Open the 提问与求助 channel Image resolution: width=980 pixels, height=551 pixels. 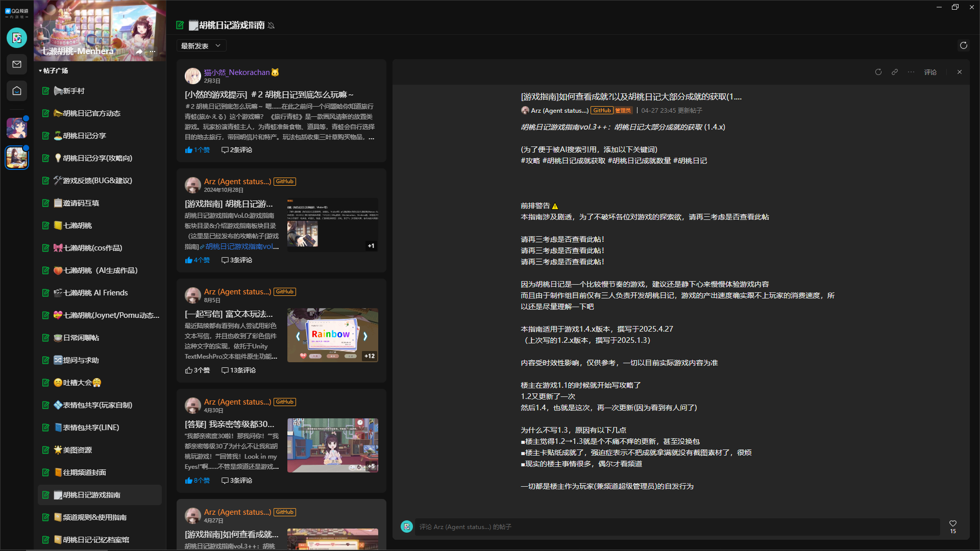(x=81, y=360)
